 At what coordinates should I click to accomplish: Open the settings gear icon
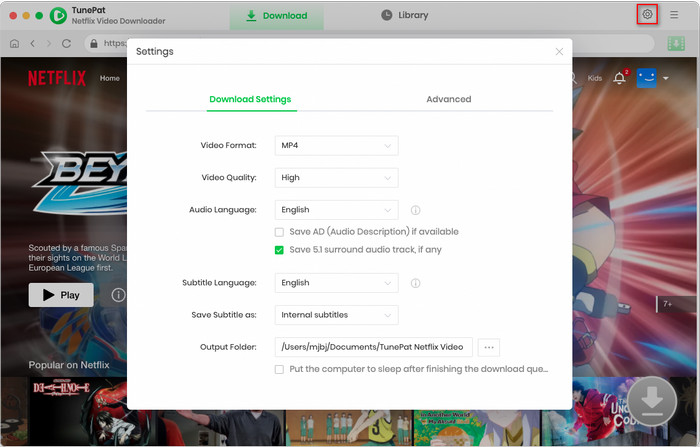(648, 15)
